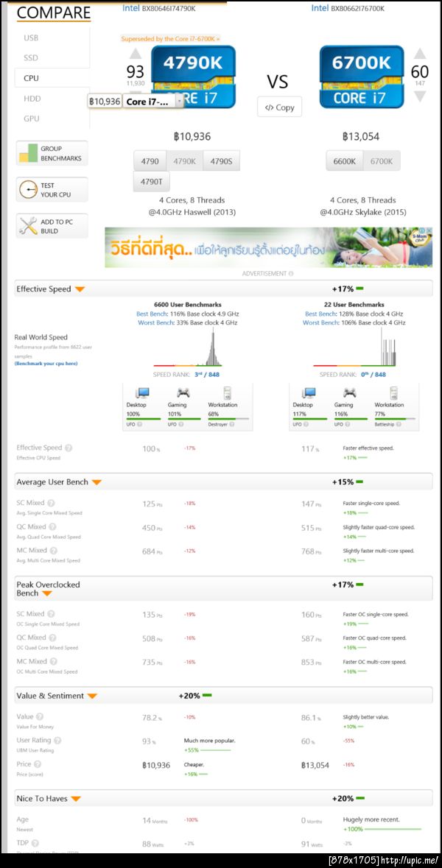Click the Copy embed code button

279,107
